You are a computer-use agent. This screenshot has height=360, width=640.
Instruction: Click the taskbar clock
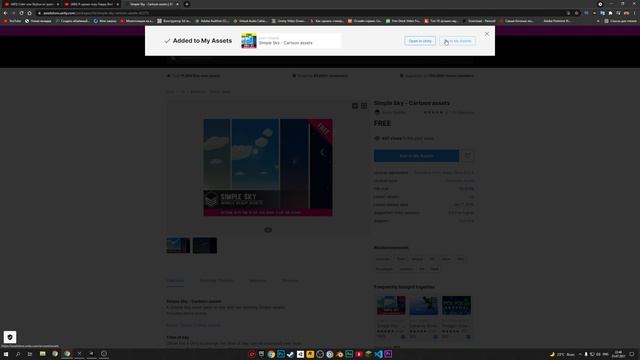(618, 354)
